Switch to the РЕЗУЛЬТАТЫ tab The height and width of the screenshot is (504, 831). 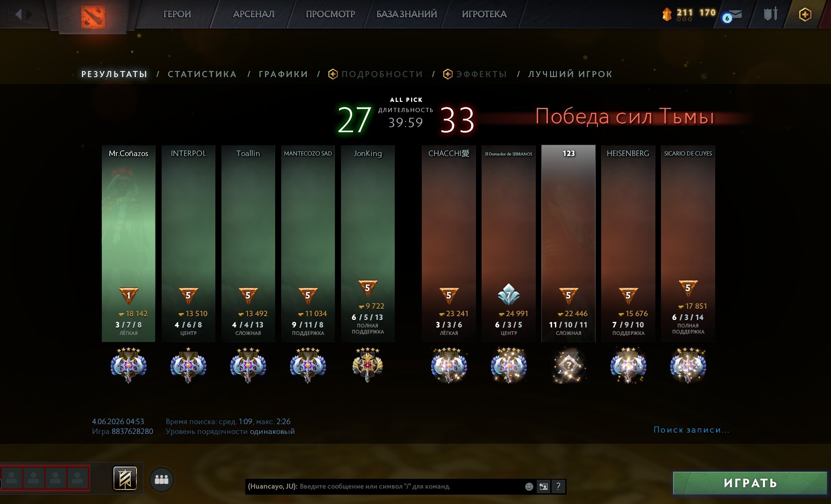(x=114, y=74)
